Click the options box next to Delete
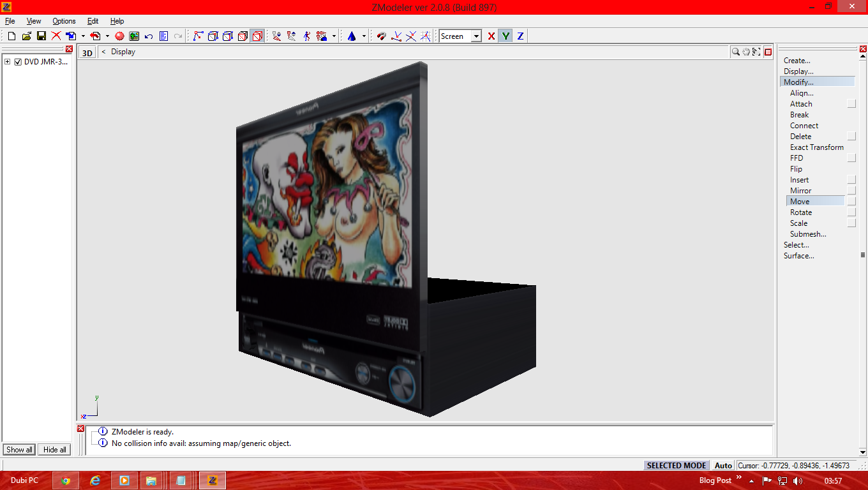Viewport: 868px width, 490px height. tap(851, 137)
